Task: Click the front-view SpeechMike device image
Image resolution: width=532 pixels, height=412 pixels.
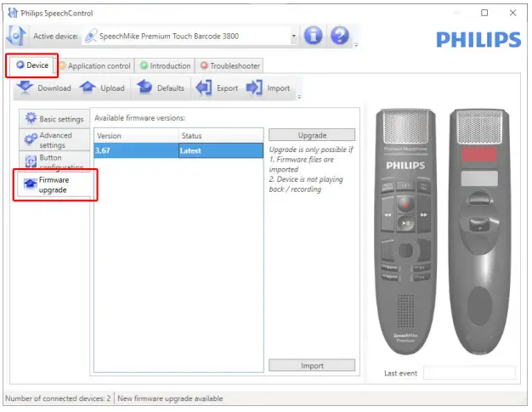Action: (x=405, y=232)
